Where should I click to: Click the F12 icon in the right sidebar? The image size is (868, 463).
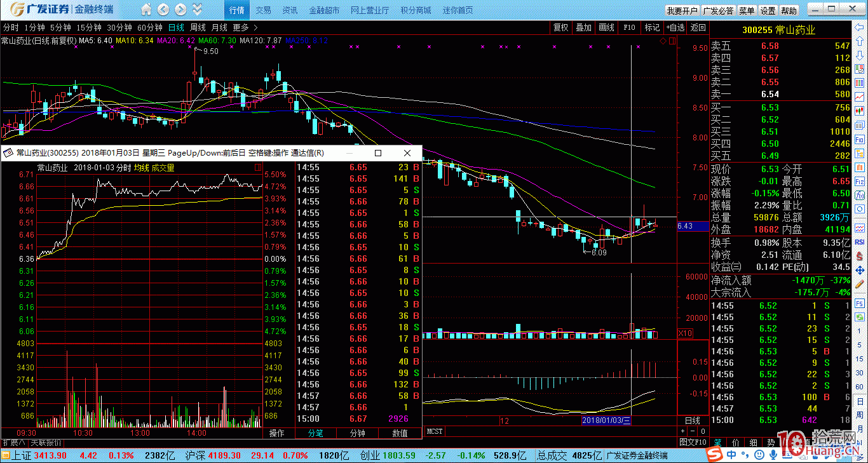(x=859, y=182)
